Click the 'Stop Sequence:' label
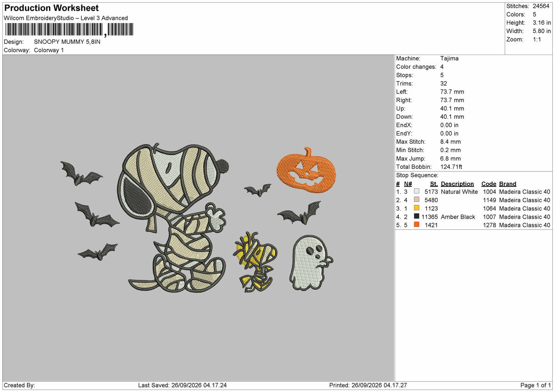 [x=417, y=175]
